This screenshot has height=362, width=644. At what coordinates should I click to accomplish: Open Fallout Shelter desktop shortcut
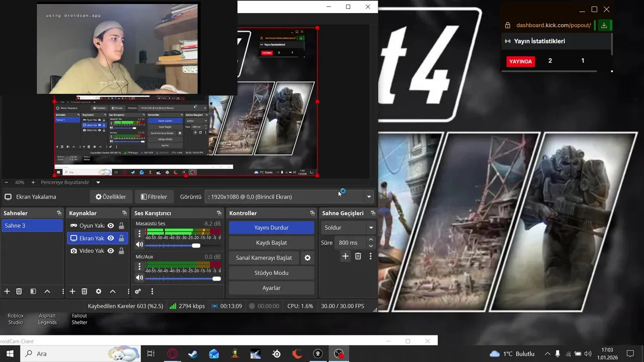[x=79, y=319]
